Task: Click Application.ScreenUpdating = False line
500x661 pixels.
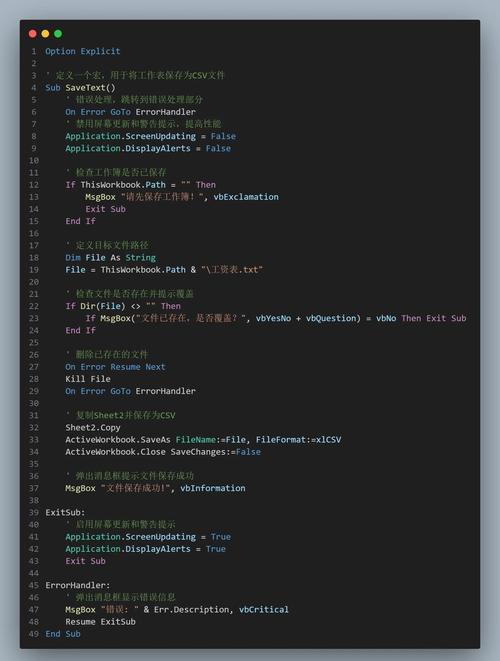Action: [151, 136]
